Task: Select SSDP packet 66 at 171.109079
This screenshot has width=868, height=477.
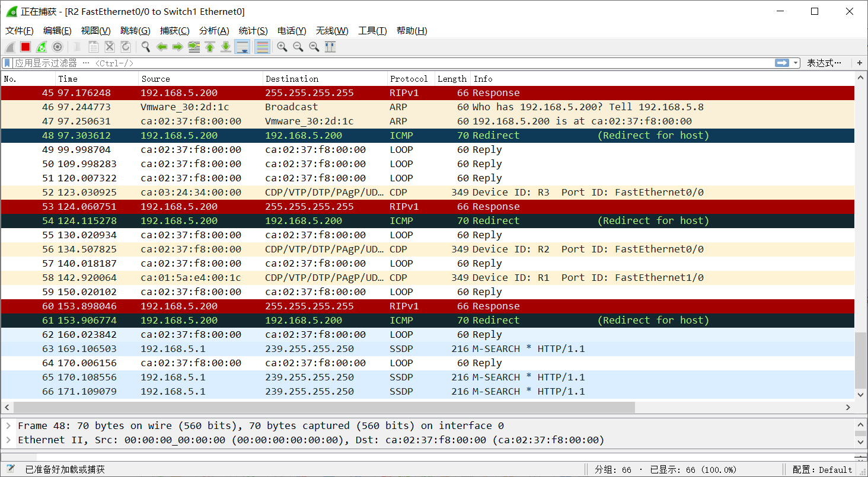Action: 427,392
